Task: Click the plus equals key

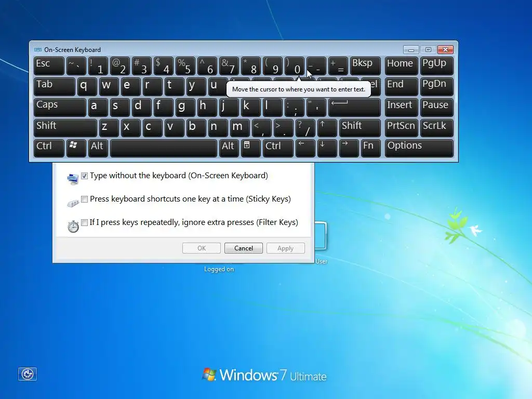Action: pyautogui.click(x=338, y=66)
